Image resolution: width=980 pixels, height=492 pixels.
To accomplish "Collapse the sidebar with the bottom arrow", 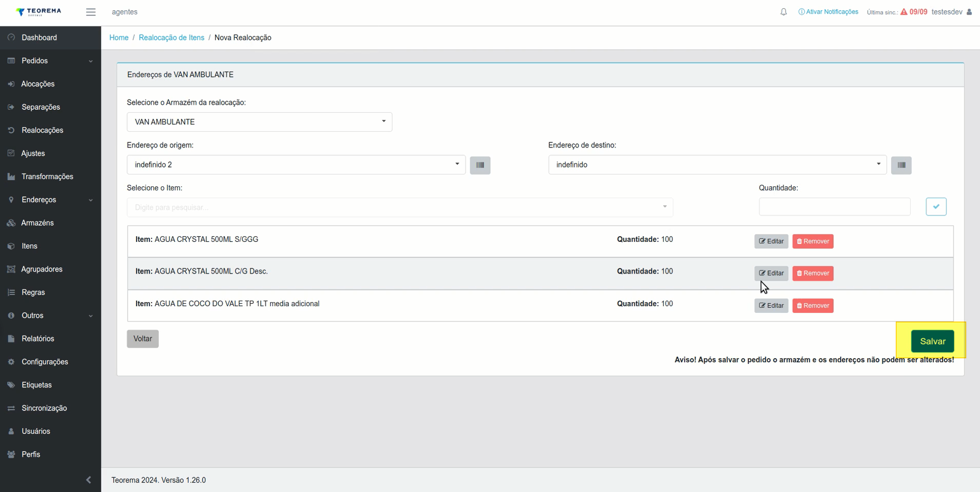I will [x=88, y=480].
